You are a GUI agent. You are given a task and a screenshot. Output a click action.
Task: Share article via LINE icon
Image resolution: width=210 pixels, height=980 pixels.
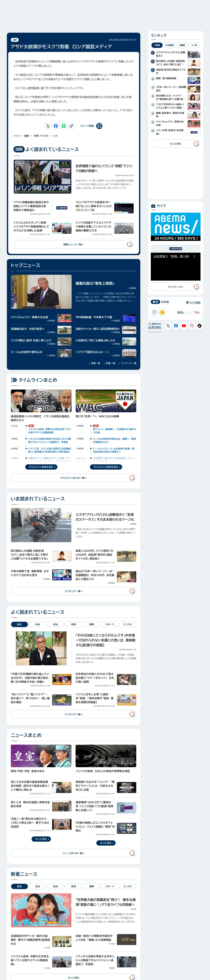pos(64,126)
